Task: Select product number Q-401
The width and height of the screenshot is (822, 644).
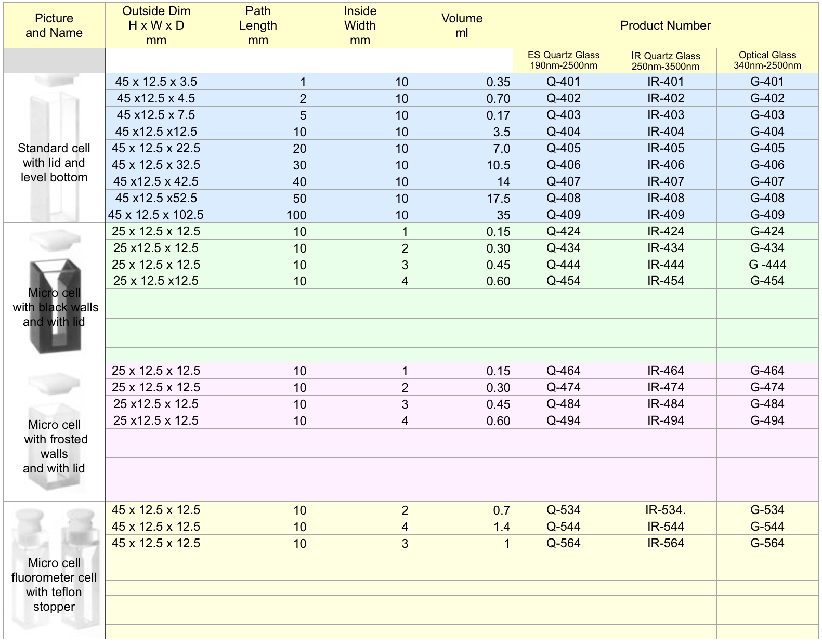Action: click(564, 82)
